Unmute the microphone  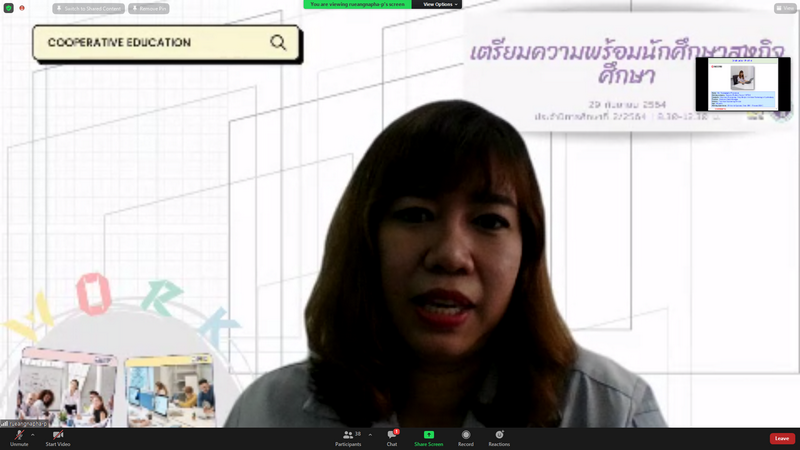tap(19, 437)
